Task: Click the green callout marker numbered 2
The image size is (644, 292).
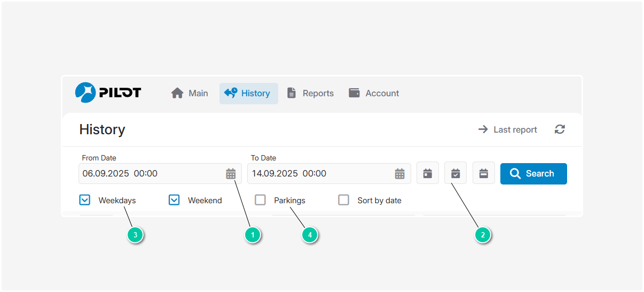Action: click(483, 234)
